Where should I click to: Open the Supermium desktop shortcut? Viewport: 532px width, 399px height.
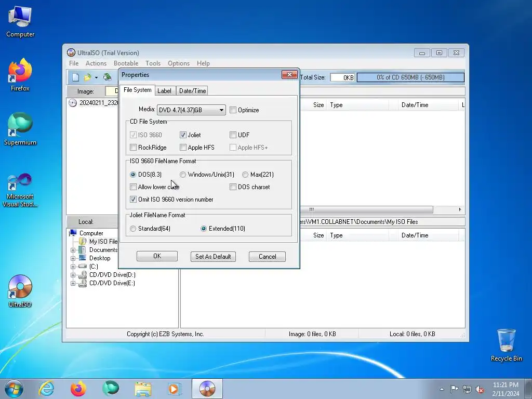coord(20,129)
